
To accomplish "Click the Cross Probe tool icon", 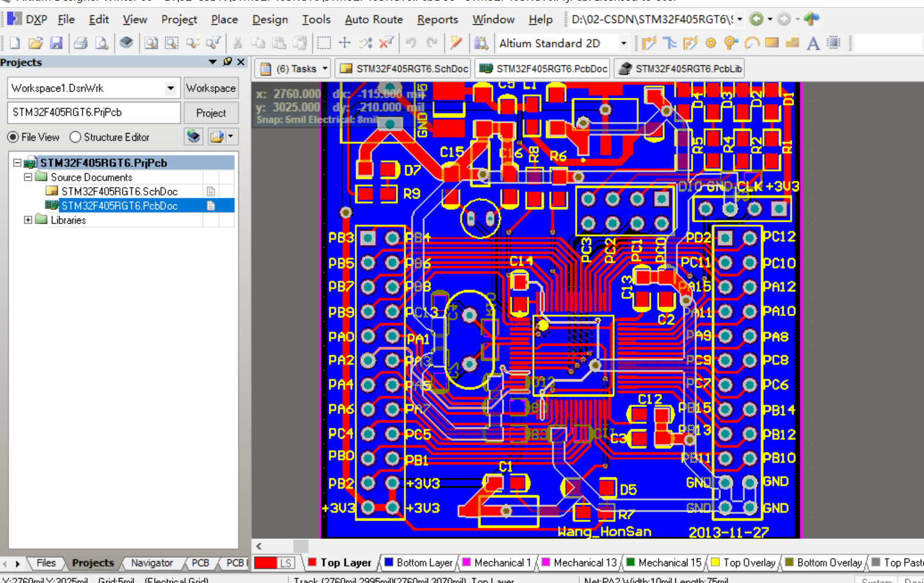I will click(x=456, y=43).
